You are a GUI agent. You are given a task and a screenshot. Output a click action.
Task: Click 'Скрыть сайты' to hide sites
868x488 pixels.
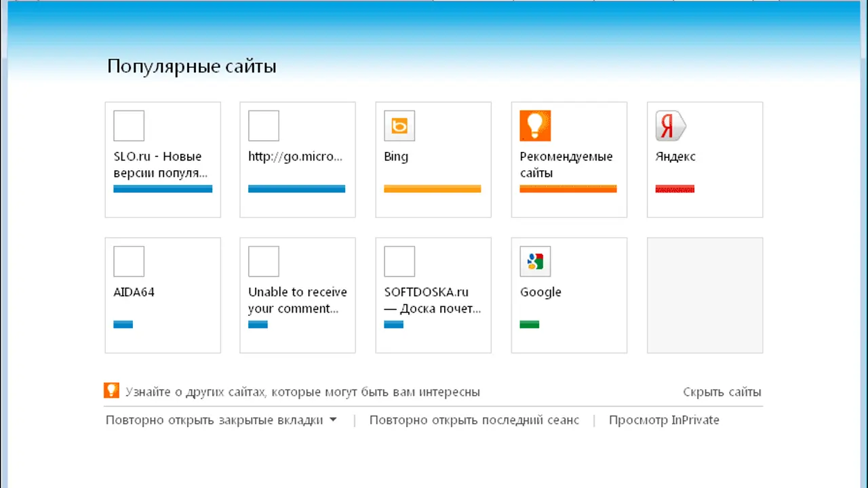pyautogui.click(x=722, y=392)
